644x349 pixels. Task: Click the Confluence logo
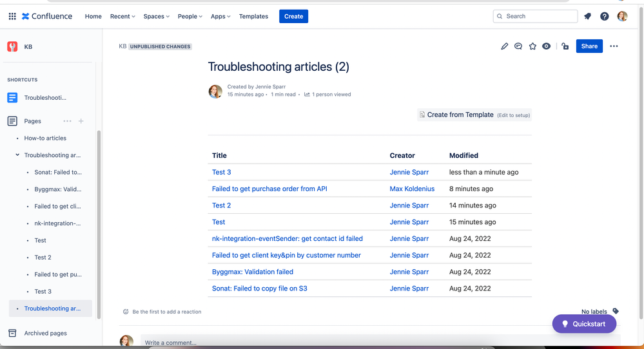(47, 16)
